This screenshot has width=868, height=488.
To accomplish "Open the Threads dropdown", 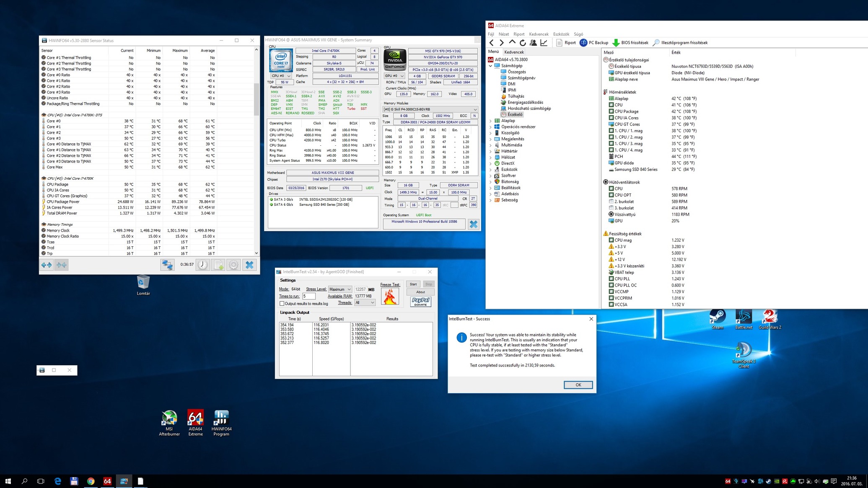I will coord(364,302).
